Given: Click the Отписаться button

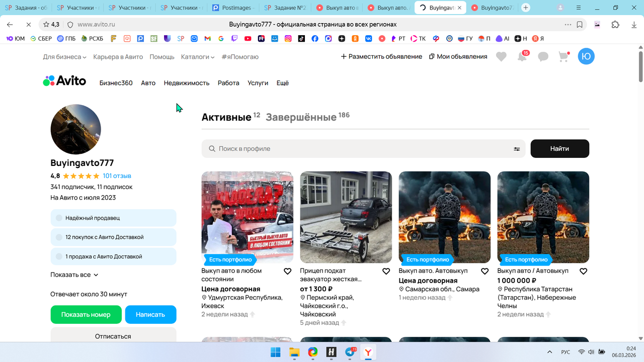Looking at the screenshot, I should point(113,335).
